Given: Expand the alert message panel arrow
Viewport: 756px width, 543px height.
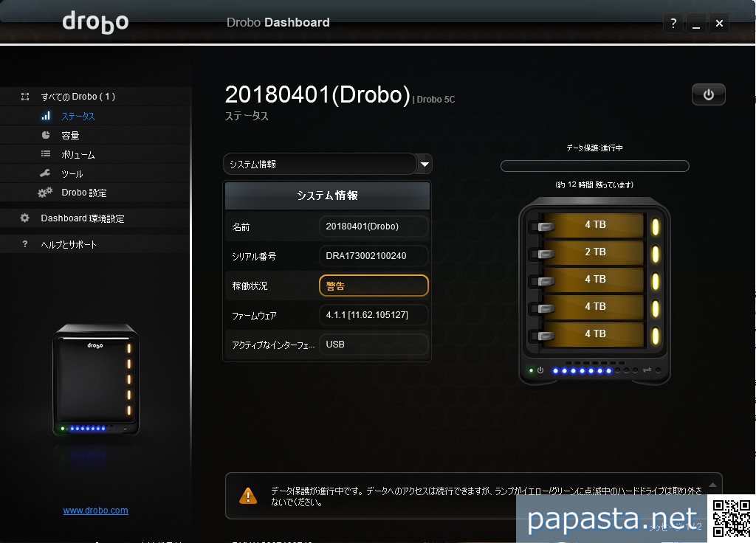Looking at the screenshot, I should (712, 485).
